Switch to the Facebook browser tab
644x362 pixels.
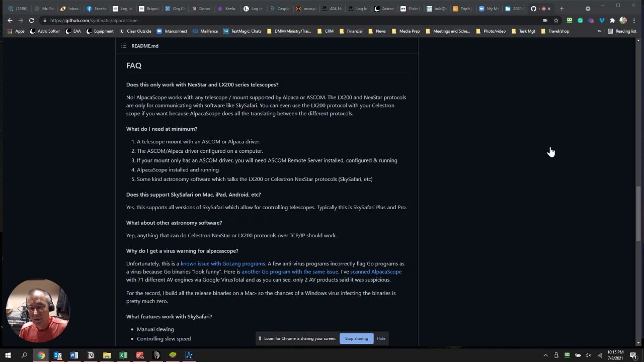pos(97,9)
